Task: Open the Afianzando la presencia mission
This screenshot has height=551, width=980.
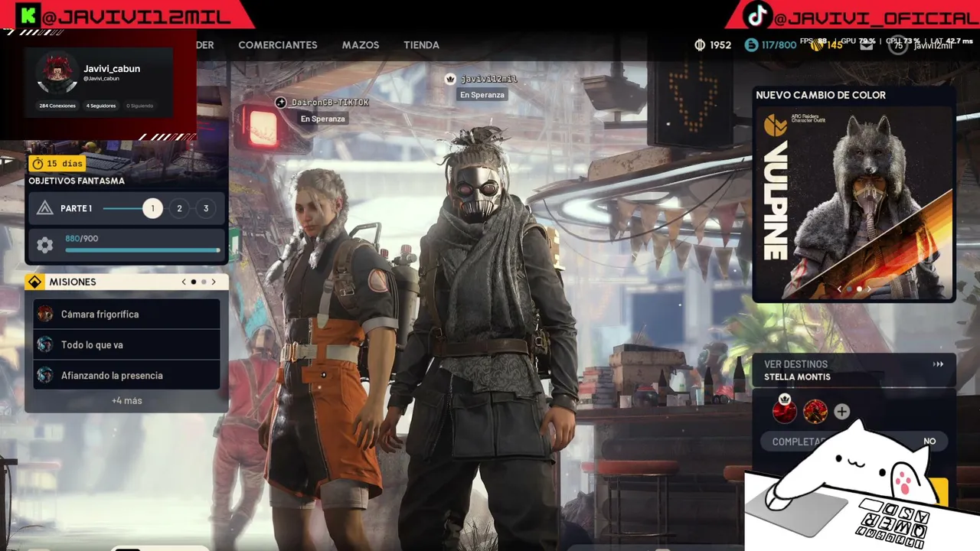Action: [127, 375]
